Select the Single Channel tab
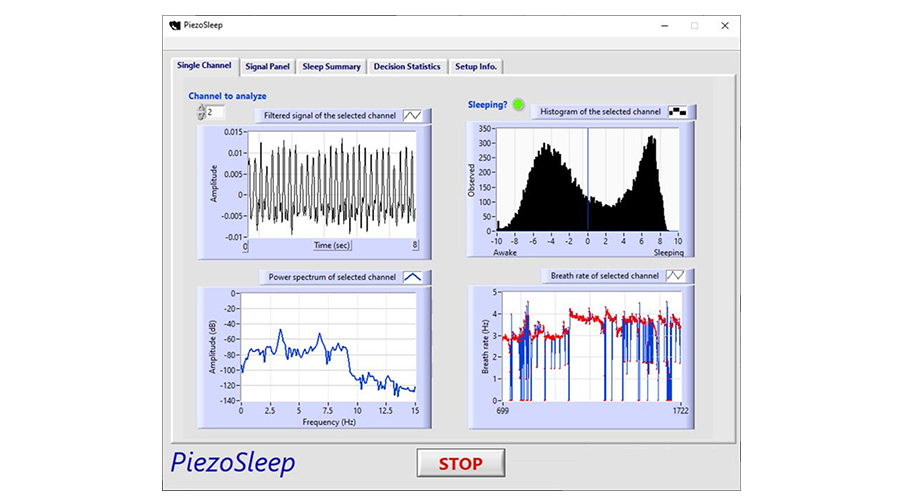The width and height of the screenshot is (900, 503). [204, 66]
